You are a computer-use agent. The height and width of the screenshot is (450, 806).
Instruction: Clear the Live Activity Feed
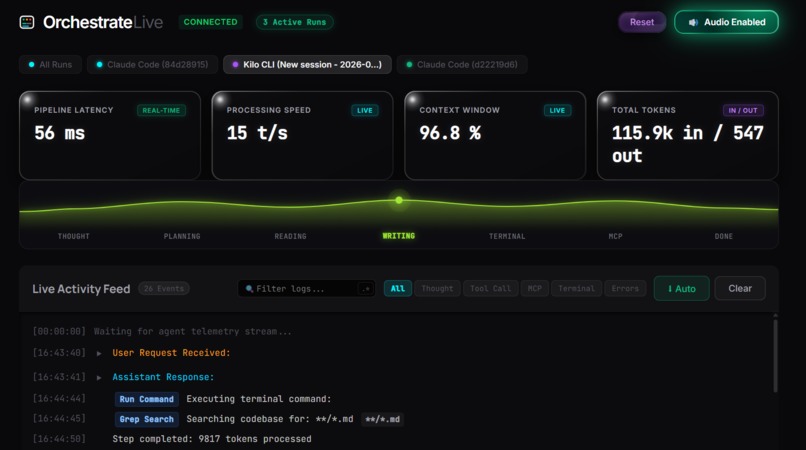click(x=740, y=289)
